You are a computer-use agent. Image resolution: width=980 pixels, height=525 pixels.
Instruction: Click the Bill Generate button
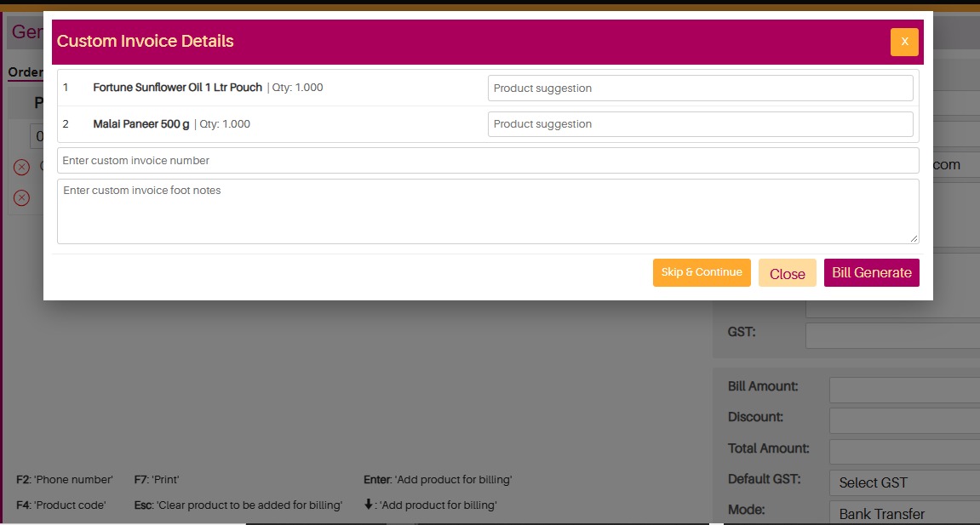click(871, 273)
